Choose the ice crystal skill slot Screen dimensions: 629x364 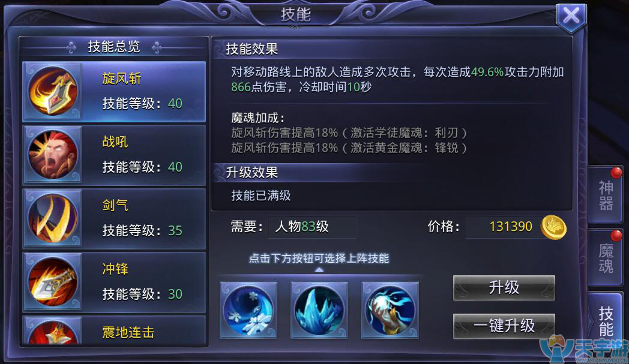click(x=319, y=310)
